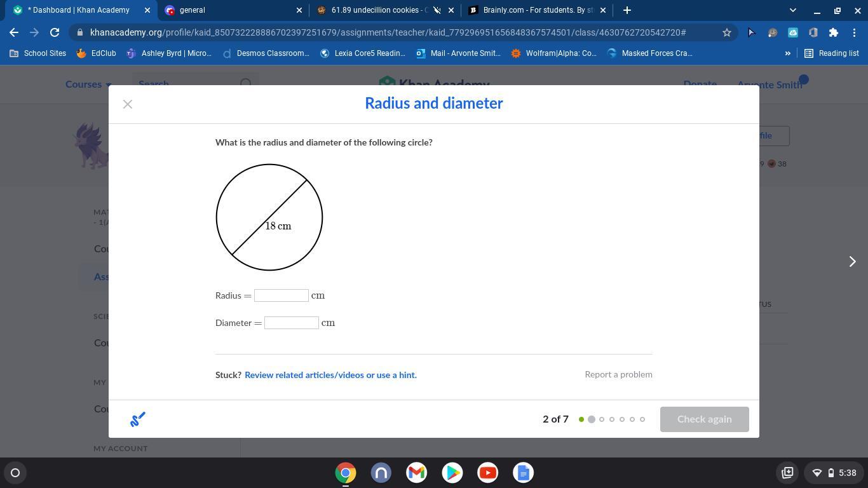Mute the cookies tab audio icon
This screenshot has height=488, width=868.
click(437, 10)
